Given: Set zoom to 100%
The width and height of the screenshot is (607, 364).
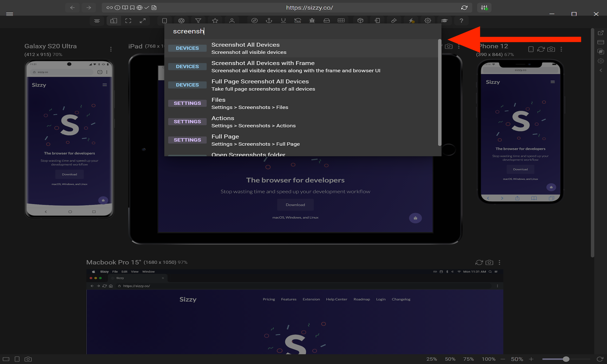Looking at the screenshot, I should coord(488,359).
